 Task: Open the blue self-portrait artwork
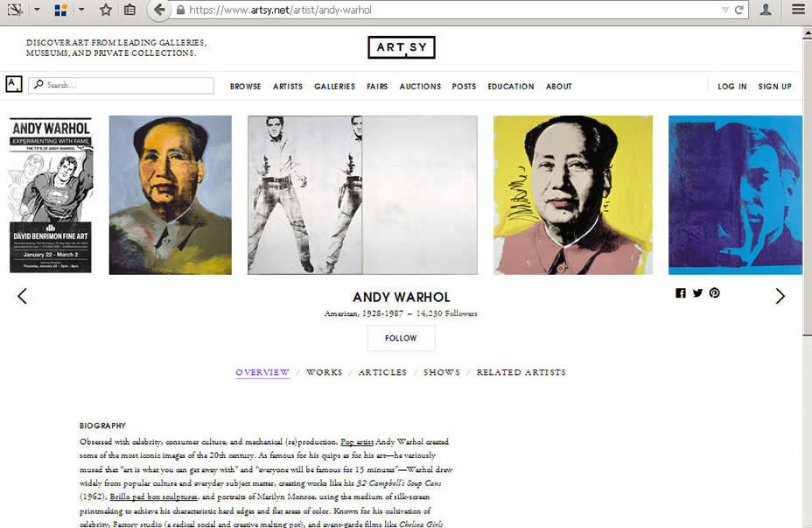pos(735,195)
